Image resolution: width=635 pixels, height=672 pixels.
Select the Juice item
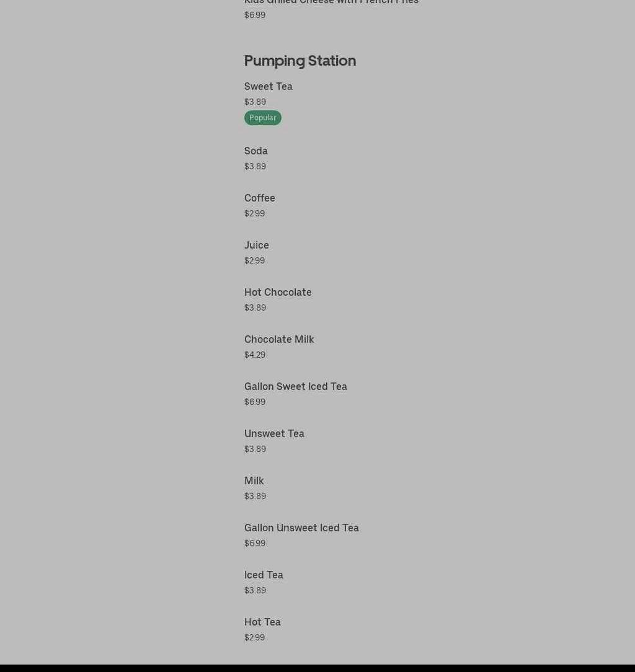(x=256, y=245)
